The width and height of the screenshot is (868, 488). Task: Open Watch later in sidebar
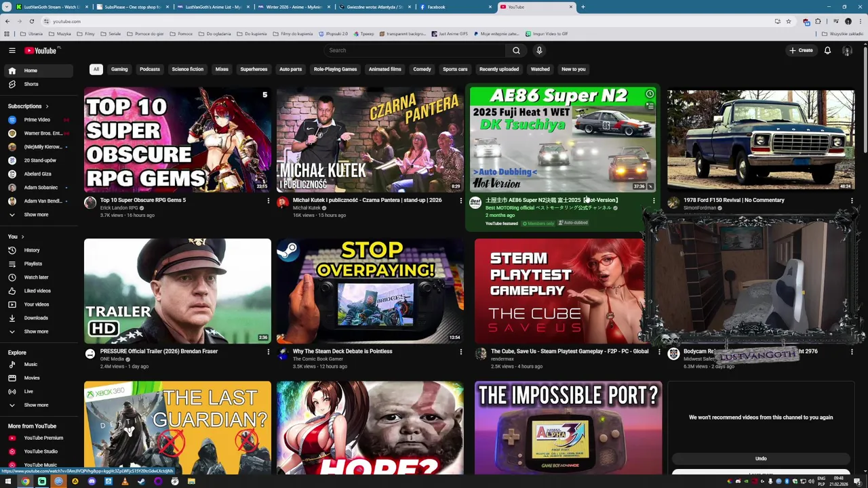click(38, 277)
